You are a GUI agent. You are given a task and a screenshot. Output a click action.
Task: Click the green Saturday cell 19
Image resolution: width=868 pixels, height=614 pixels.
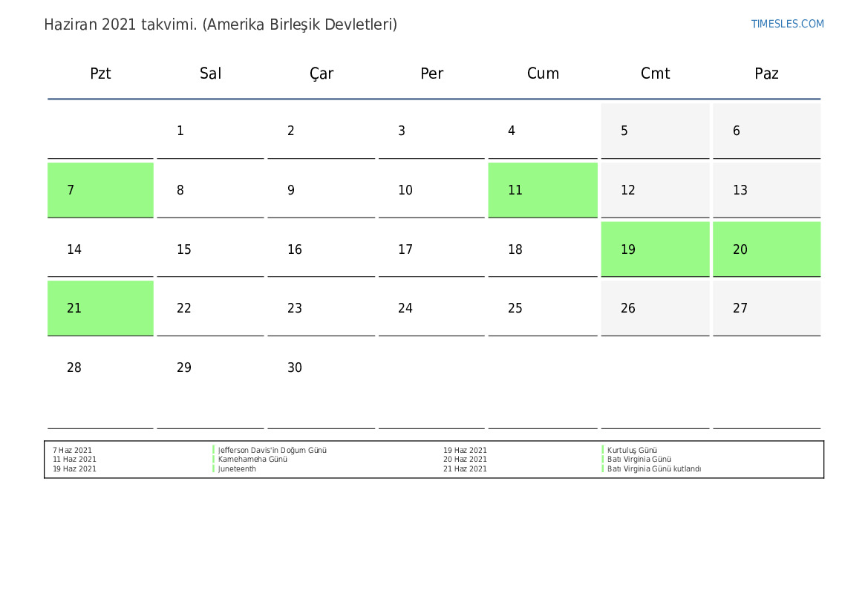(x=655, y=249)
